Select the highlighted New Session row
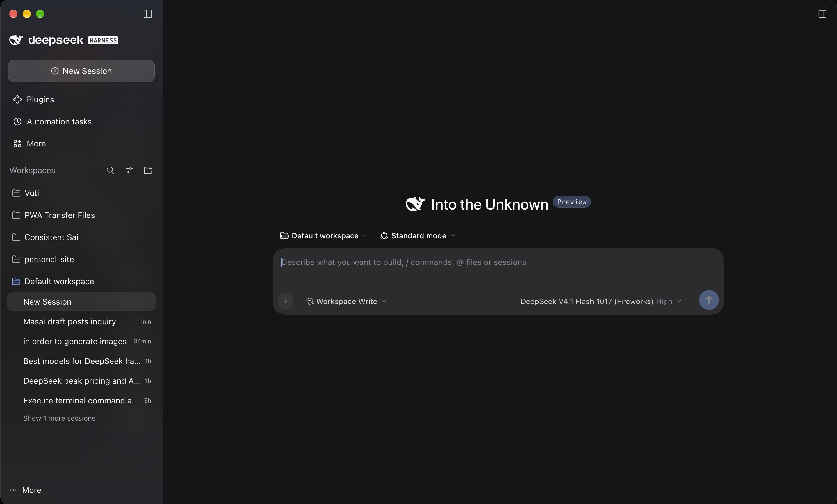The width and height of the screenshot is (837, 504). tap(81, 302)
